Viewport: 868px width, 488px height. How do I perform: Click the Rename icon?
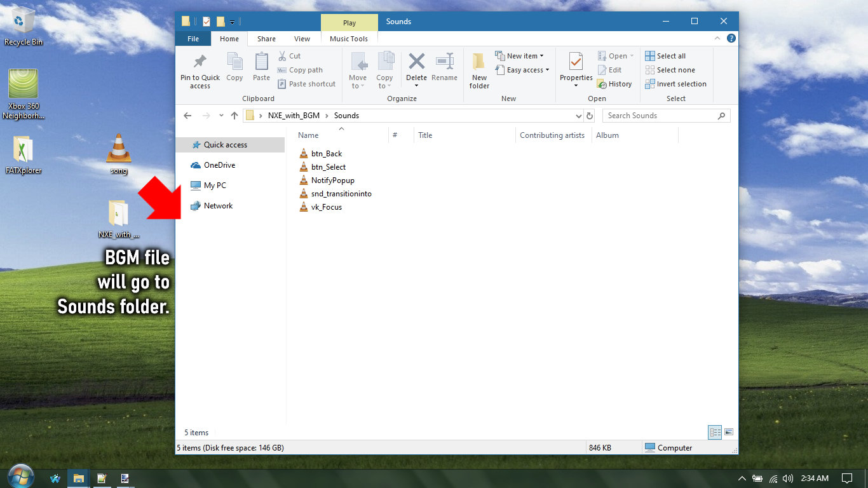[x=444, y=62]
